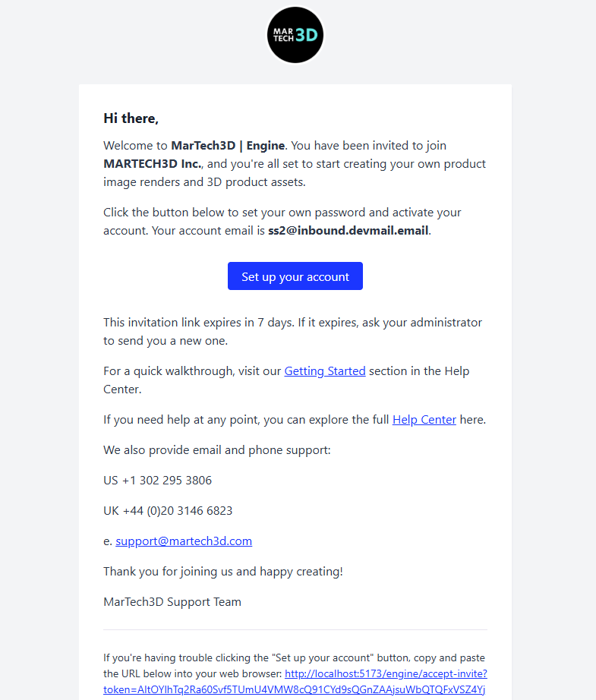Click the bold MARTECH3D Inc. company name
Viewport: 596px width, 700px height.
[x=153, y=164]
